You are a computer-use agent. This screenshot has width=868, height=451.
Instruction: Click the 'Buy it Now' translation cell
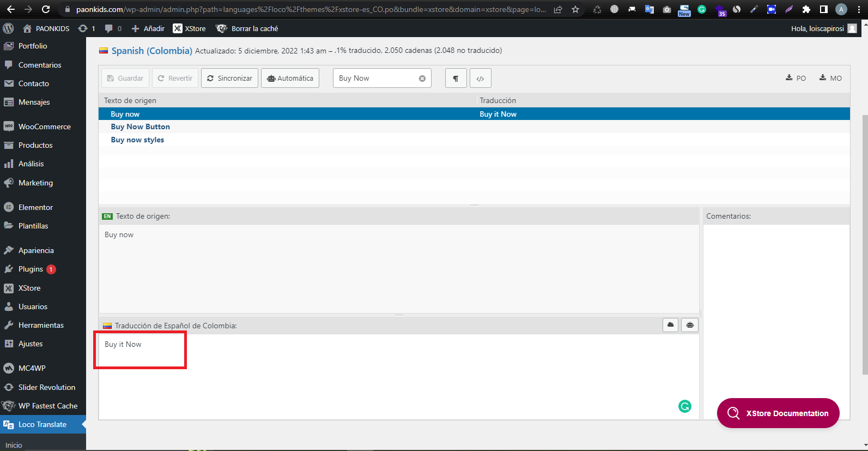[x=498, y=114]
